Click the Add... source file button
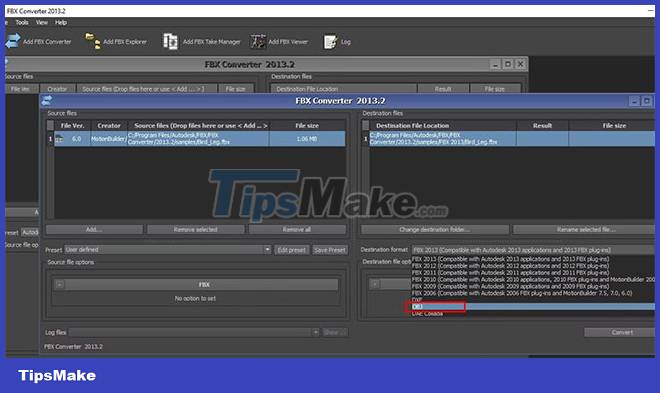Image resolution: width=660 pixels, height=393 pixels. (94, 229)
